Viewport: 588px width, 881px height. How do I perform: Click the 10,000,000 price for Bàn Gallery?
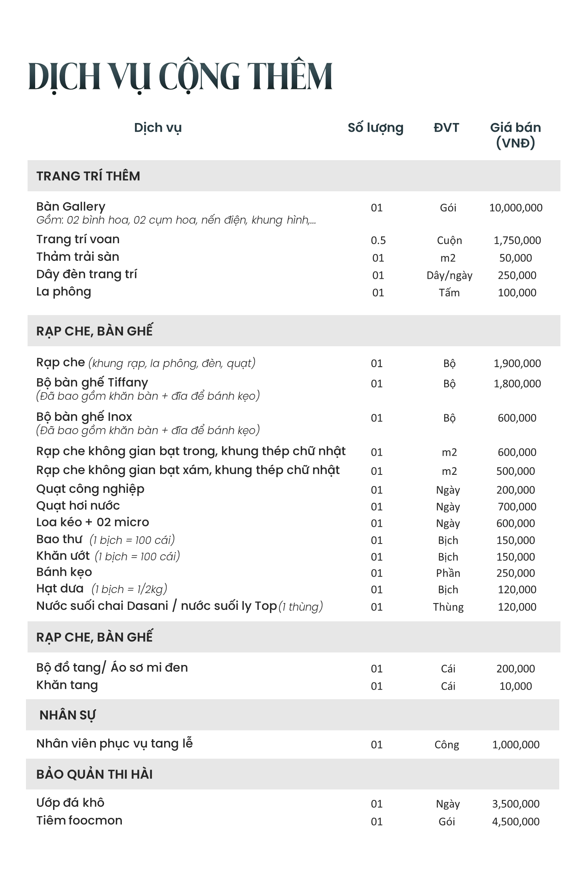pyautogui.click(x=516, y=208)
